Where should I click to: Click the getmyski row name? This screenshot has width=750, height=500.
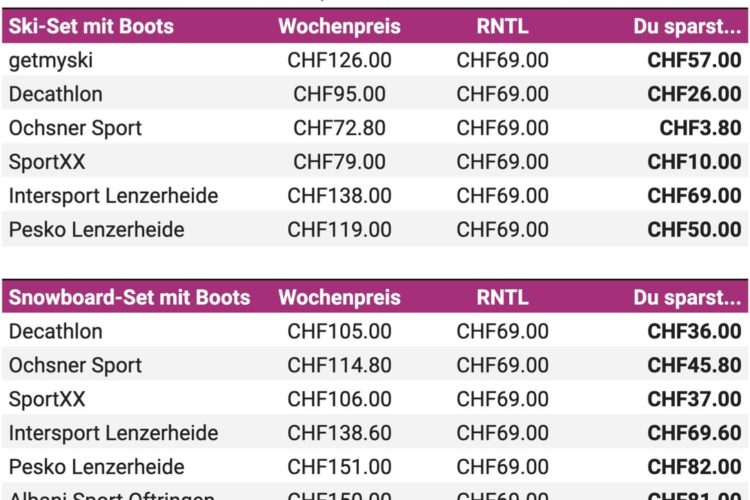pyautogui.click(x=51, y=61)
